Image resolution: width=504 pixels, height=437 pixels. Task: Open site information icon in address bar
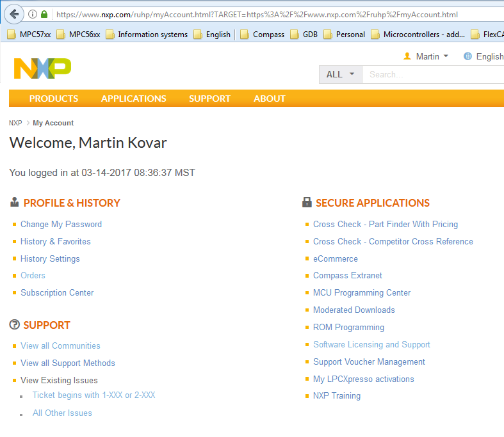pyautogui.click(x=33, y=15)
